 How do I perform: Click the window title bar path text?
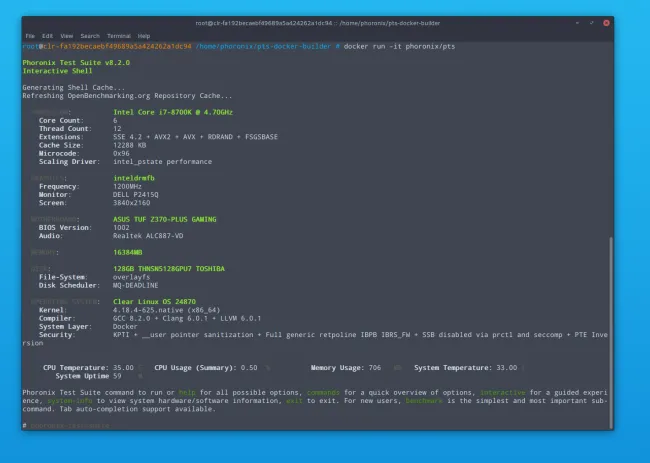tap(318, 23)
